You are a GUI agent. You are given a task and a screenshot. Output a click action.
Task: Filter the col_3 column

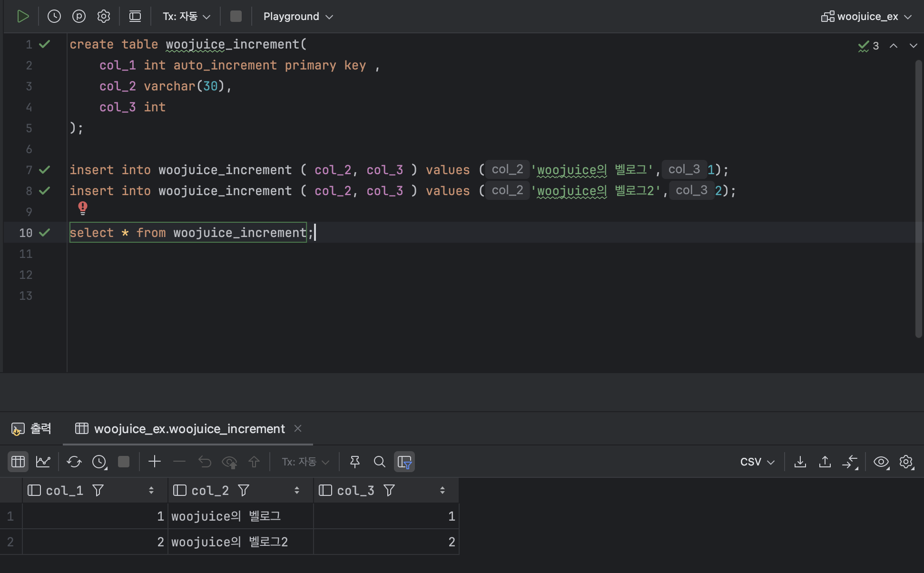[x=389, y=491]
